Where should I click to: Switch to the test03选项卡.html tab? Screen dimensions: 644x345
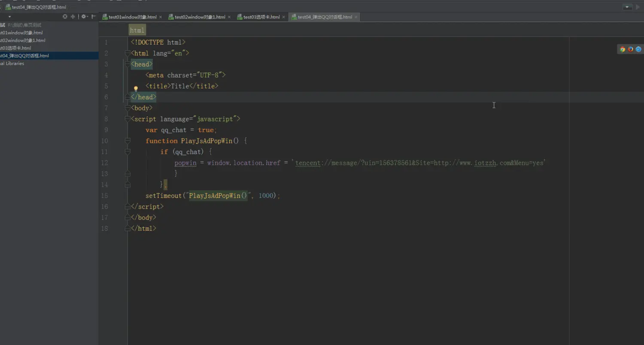261,17
